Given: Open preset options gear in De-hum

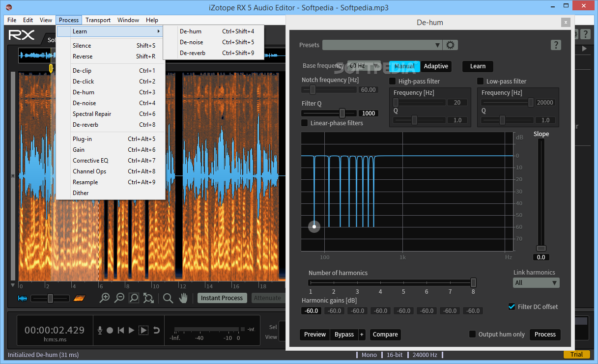Looking at the screenshot, I should (450, 45).
